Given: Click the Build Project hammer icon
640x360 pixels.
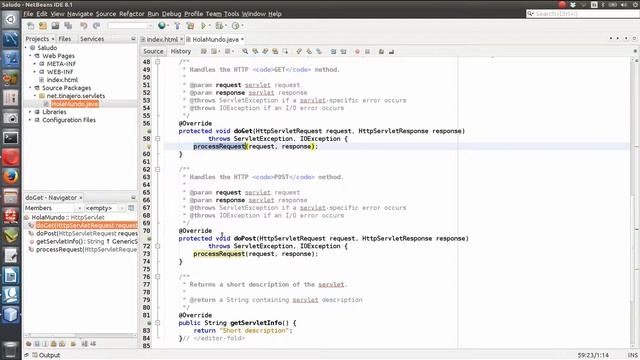Looking at the screenshot, I should 177,26.
